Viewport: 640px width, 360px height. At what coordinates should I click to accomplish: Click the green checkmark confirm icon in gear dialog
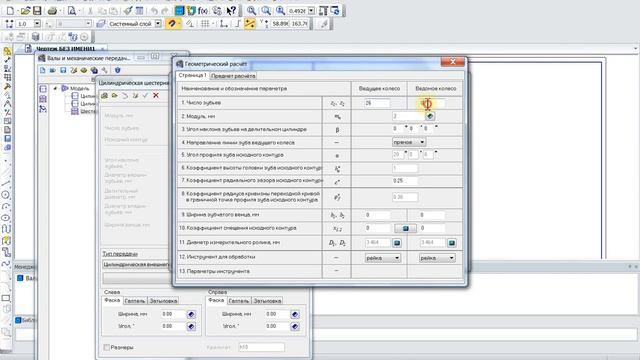(x=145, y=96)
